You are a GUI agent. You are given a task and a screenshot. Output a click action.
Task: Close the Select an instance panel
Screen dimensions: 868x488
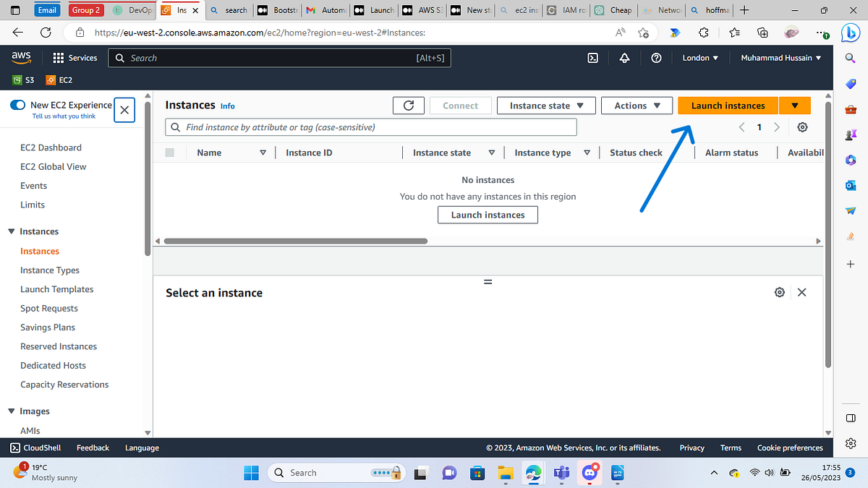coord(801,292)
